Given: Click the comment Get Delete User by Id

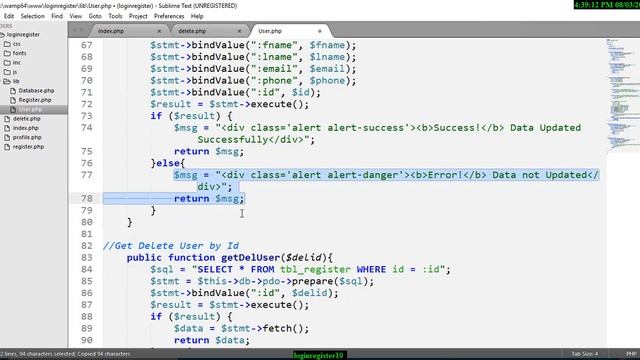Looking at the screenshot, I should (x=171, y=246).
